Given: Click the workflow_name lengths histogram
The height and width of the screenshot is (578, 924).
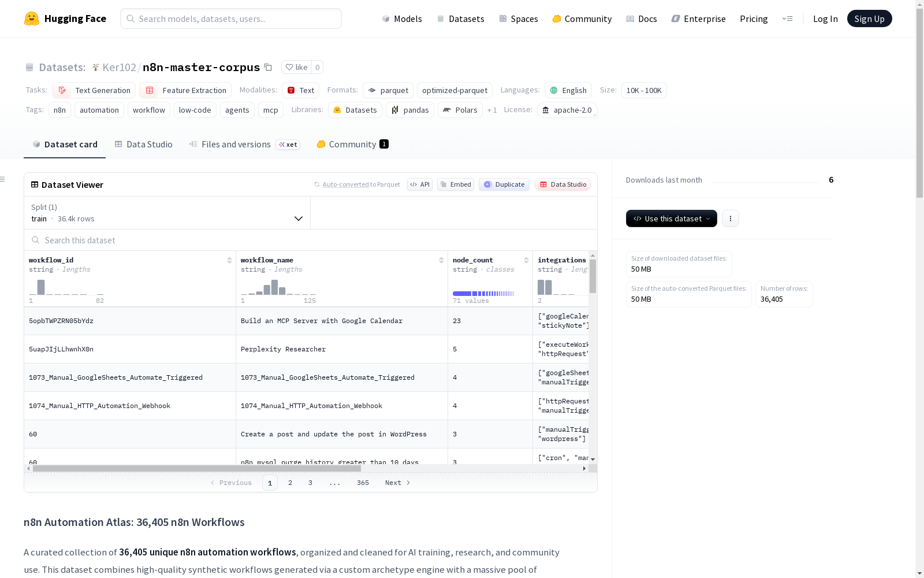Looking at the screenshot, I should [x=278, y=287].
